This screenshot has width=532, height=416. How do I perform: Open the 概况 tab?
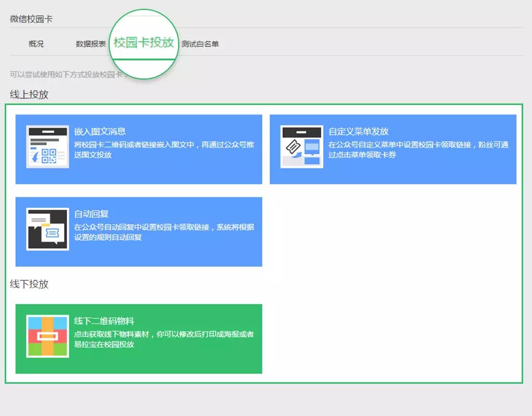[36, 44]
